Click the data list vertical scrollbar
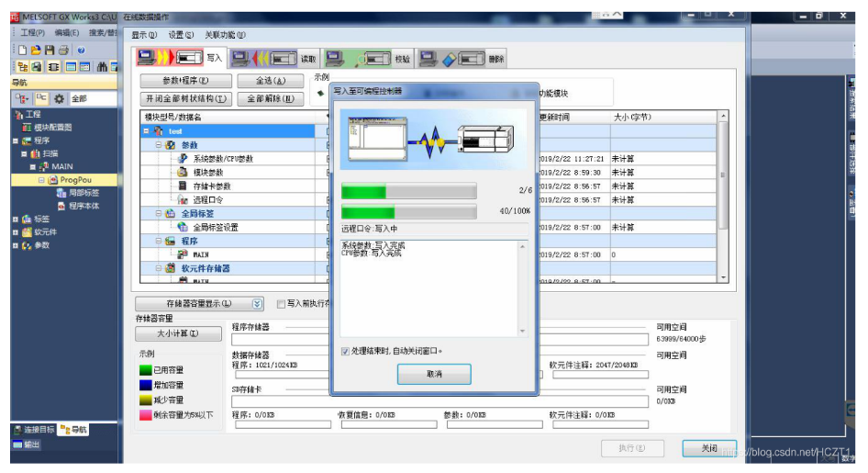This screenshot has height=473, width=868. (x=723, y=184)
